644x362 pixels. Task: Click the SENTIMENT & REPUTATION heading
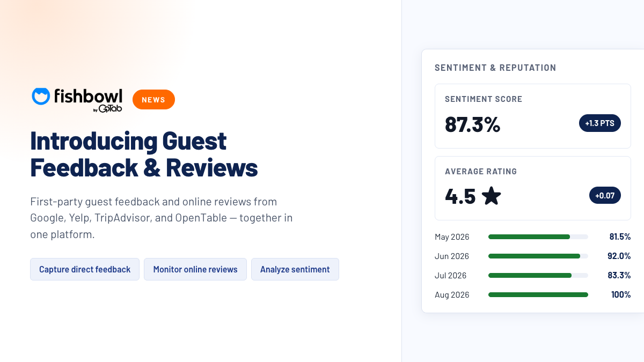coord(495,68)
